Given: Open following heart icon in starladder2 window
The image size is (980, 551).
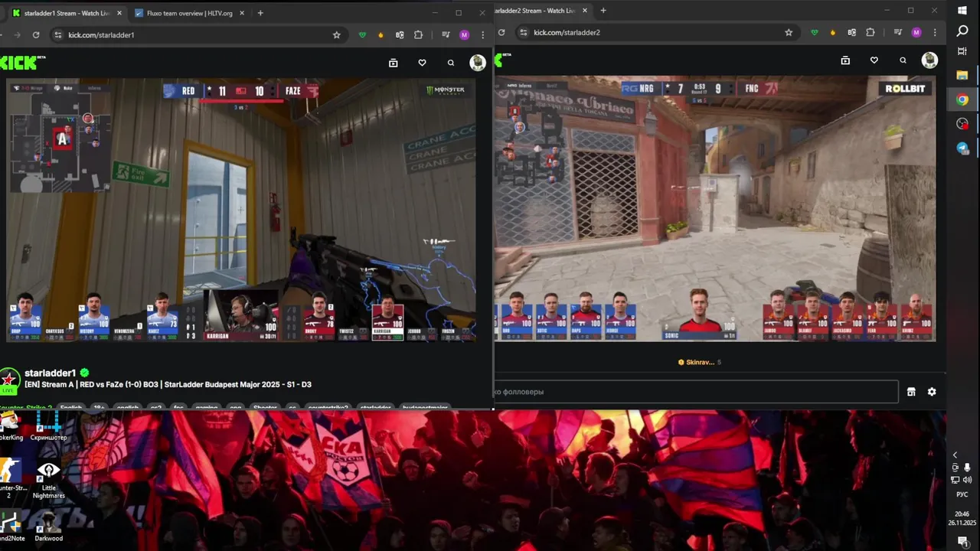Looking at the screenshot, I should click(874, 60).
